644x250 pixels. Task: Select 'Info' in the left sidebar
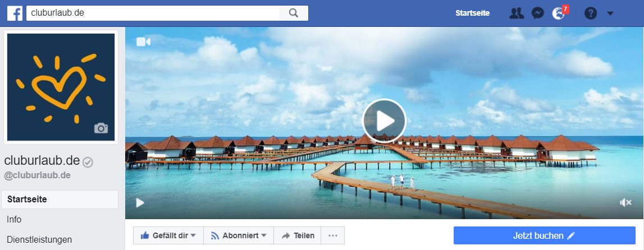(x=15, y=219)
